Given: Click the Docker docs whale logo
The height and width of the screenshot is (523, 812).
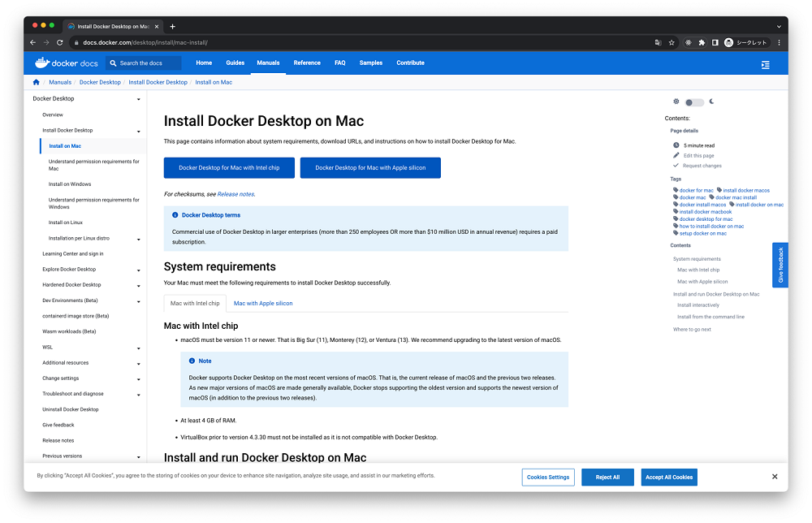Looking at the screenshot, I should pos(42,63).
